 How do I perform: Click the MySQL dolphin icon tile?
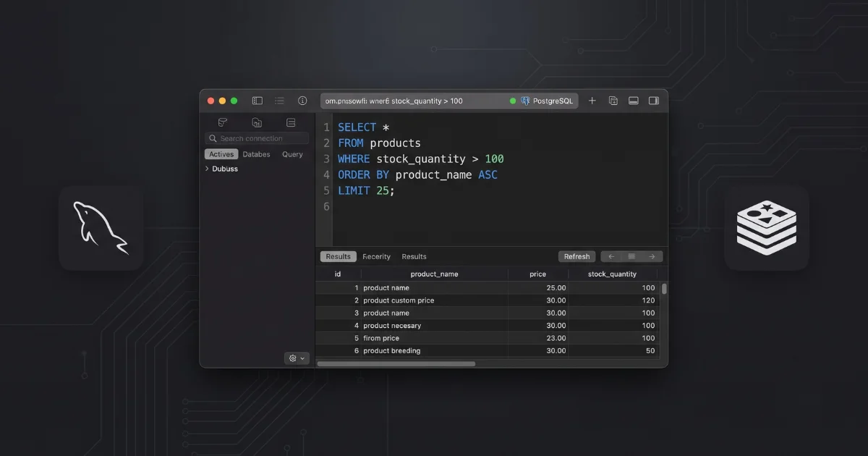[101, 228]
